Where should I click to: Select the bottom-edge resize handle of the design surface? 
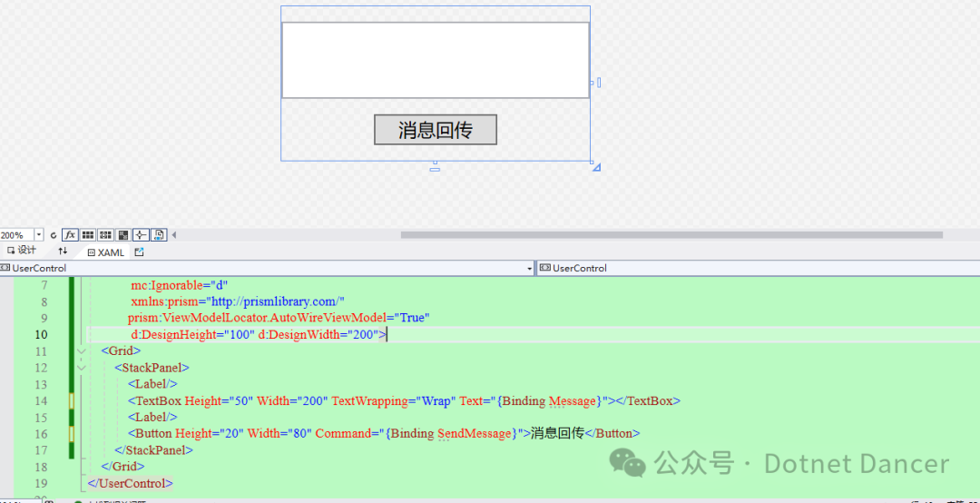click(x=435, y=169)
